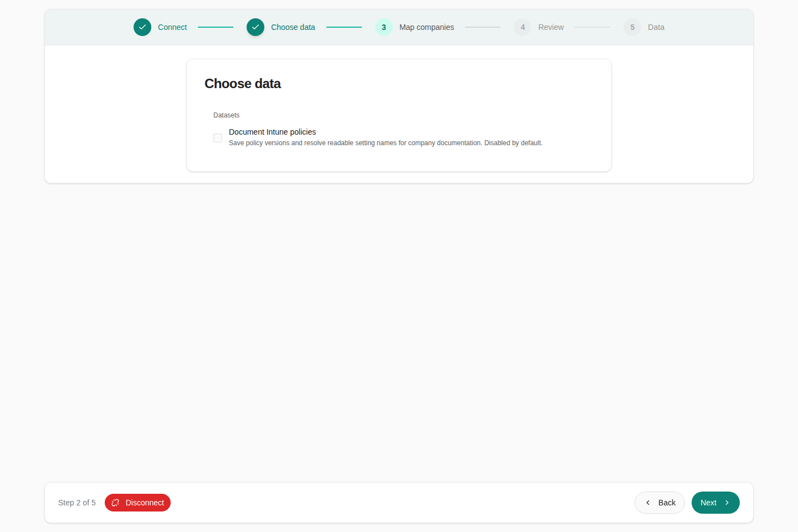Click the right chevron on Next button
798x532 pixels.
(727, 503)
